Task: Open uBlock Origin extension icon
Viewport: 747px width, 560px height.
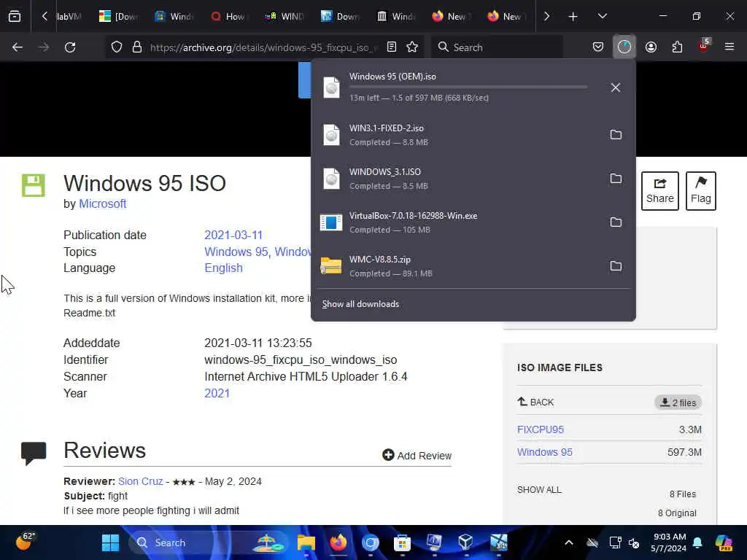Action: point(704,46)
